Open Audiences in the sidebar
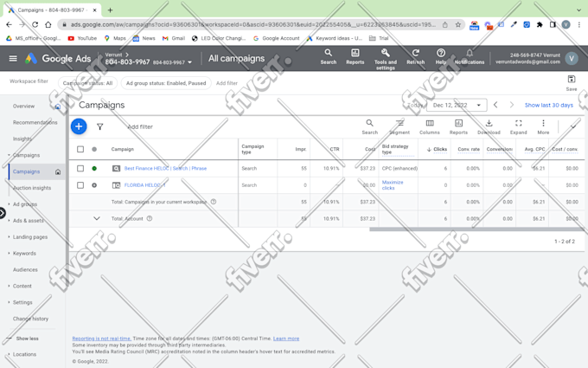This screenshot has height=368, width=588. point(25,269)
